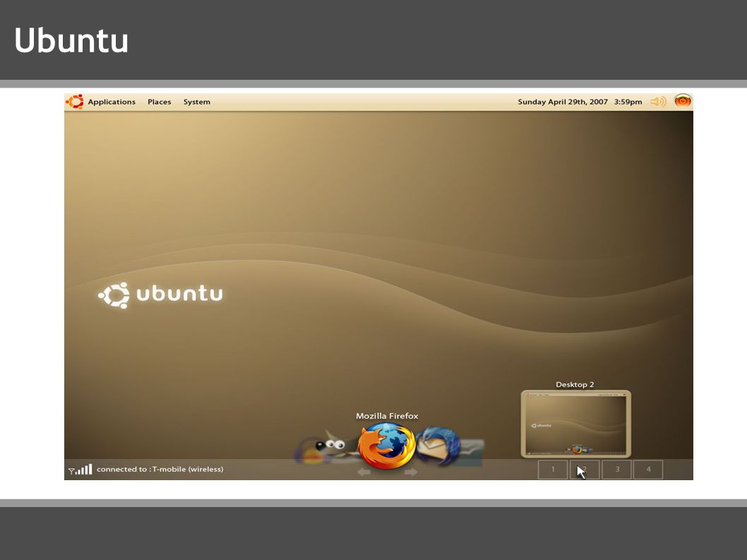
Task: Click the 'Mozilla Firefox' tooltip label
Action: 387,416
